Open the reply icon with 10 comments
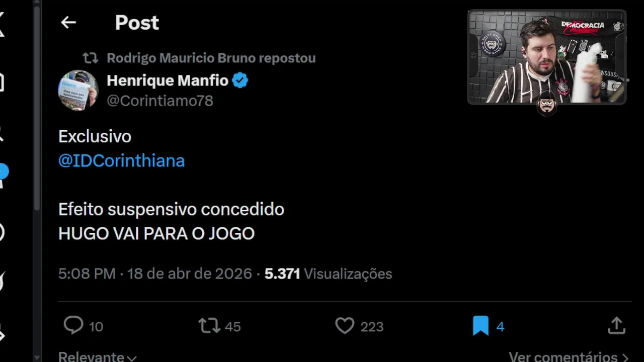The width and height of the screenshot is (644, 362). pyautogui.click(x=73, y=326)
